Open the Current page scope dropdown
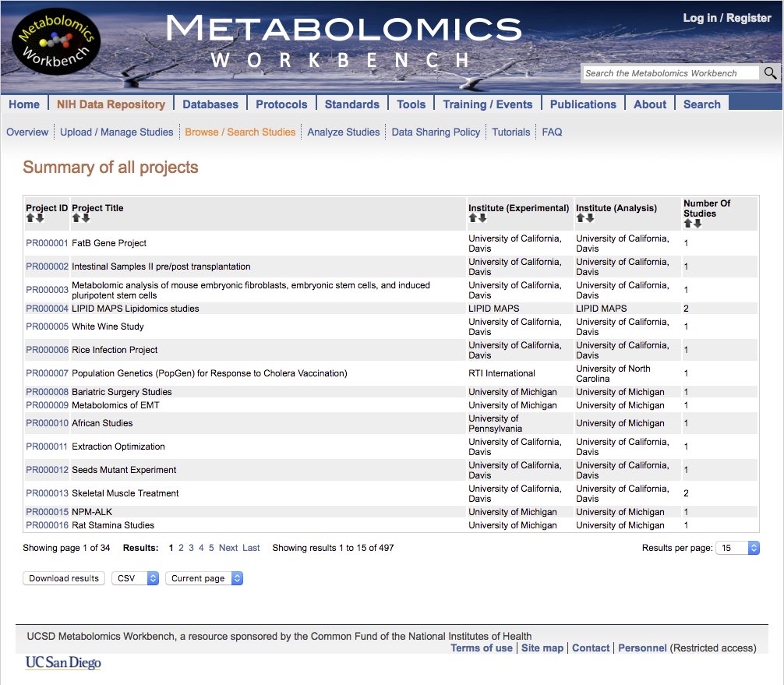The width and height of the screenshot is (784, 685). click(204, 578)
